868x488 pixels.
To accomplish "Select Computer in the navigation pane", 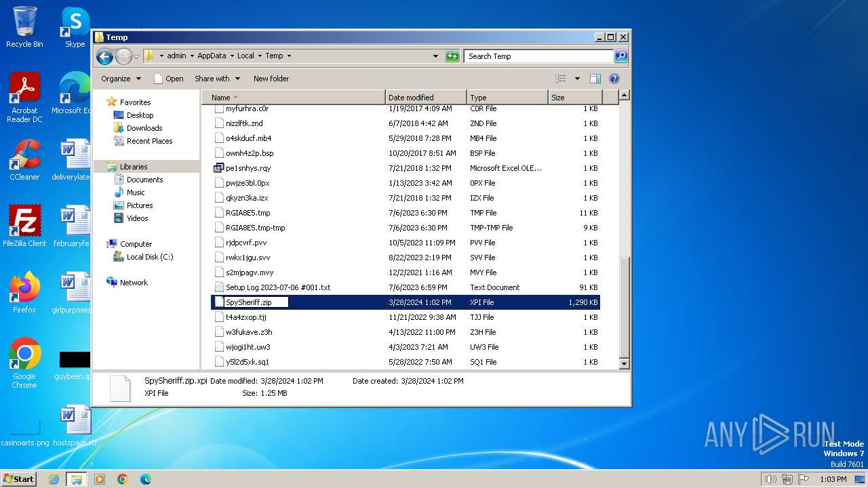I will pyautogui.click(x=136, y=244).
